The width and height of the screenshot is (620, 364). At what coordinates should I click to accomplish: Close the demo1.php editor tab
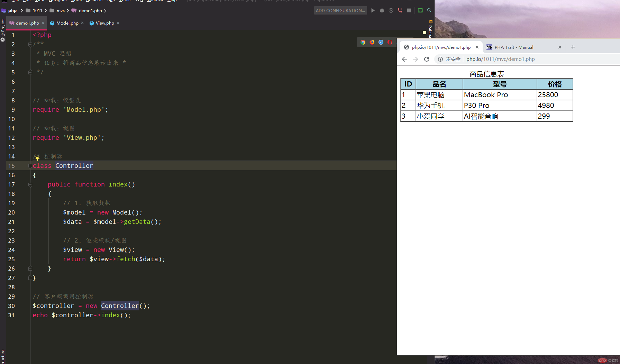[43, 23]
